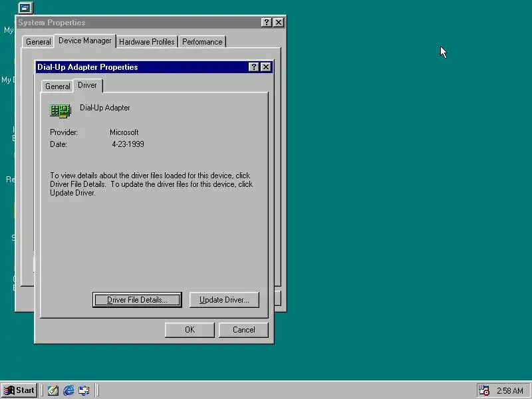The width and height of the screenshot is (532, 399).
Task: Click the Task Scheduler tray icon
Action: click(483, 390)
